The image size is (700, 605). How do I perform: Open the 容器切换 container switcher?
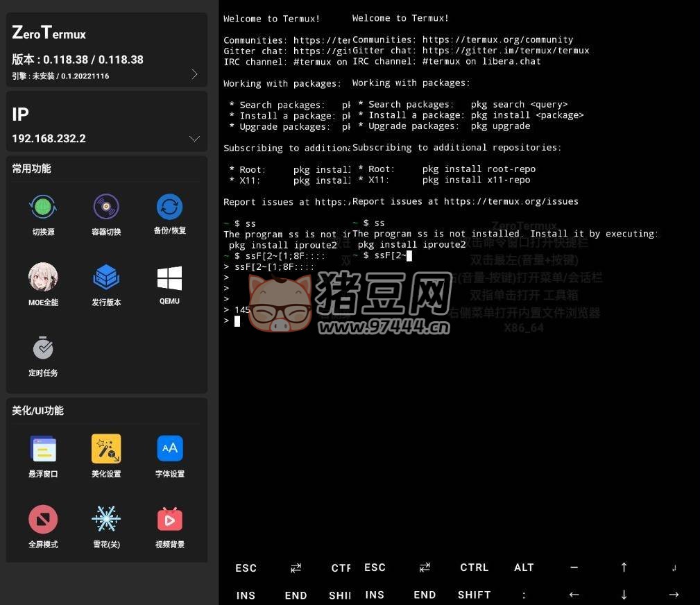point(106,215)
